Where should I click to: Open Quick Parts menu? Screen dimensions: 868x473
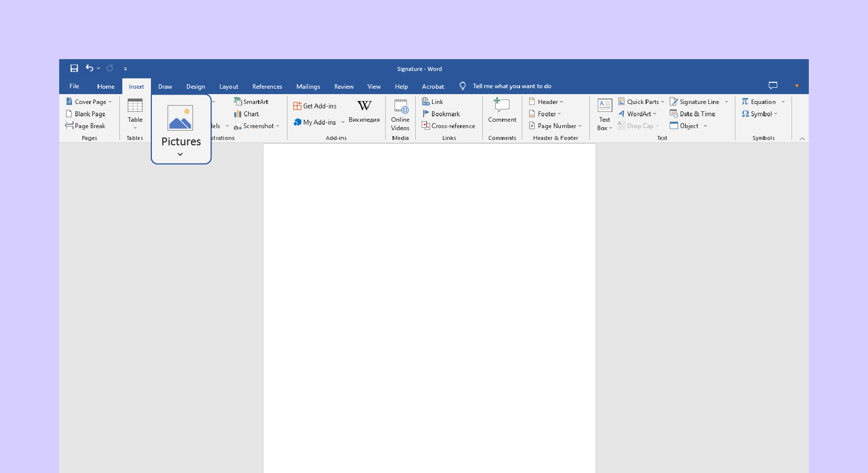click(x=641, y=101)
